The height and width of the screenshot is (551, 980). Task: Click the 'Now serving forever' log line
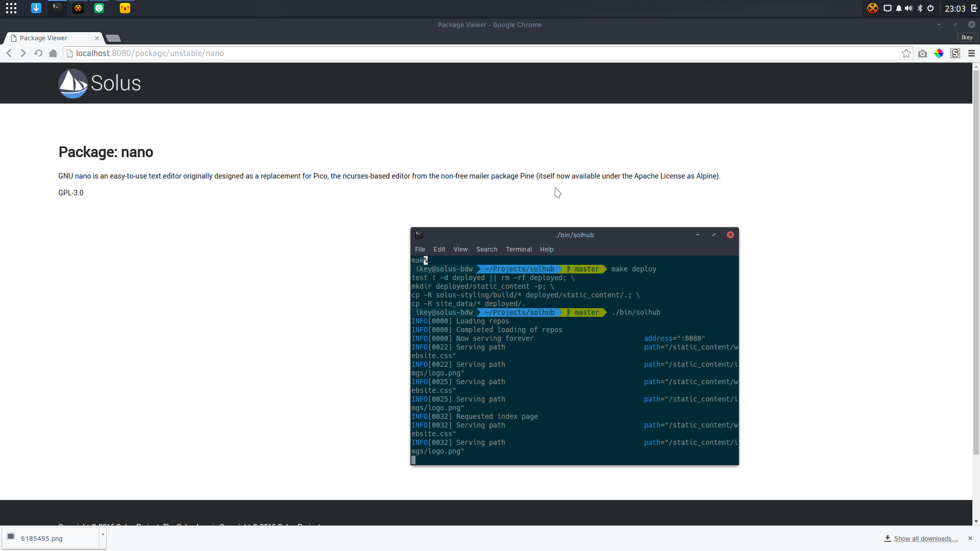[x=495, y=338]
